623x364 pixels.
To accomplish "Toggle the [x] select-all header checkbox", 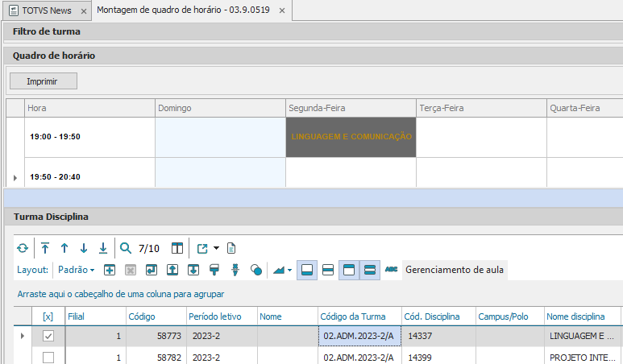I will pos(48,316).
